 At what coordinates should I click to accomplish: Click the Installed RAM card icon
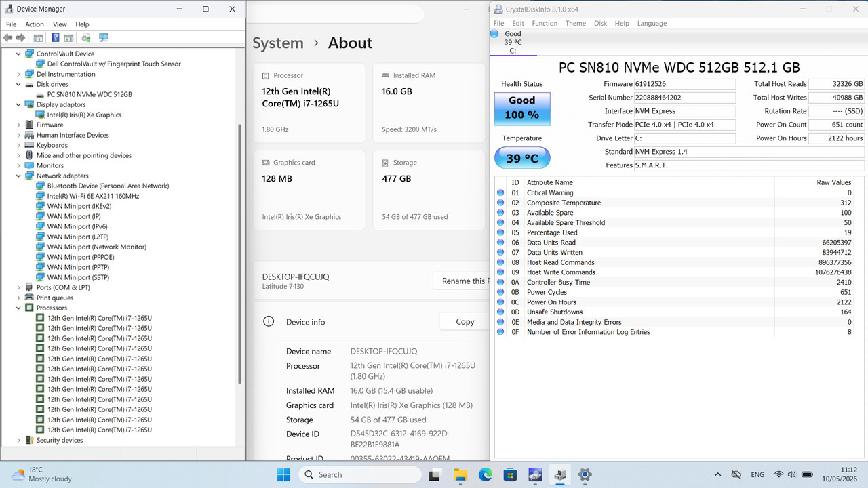[x=386, y=75]
